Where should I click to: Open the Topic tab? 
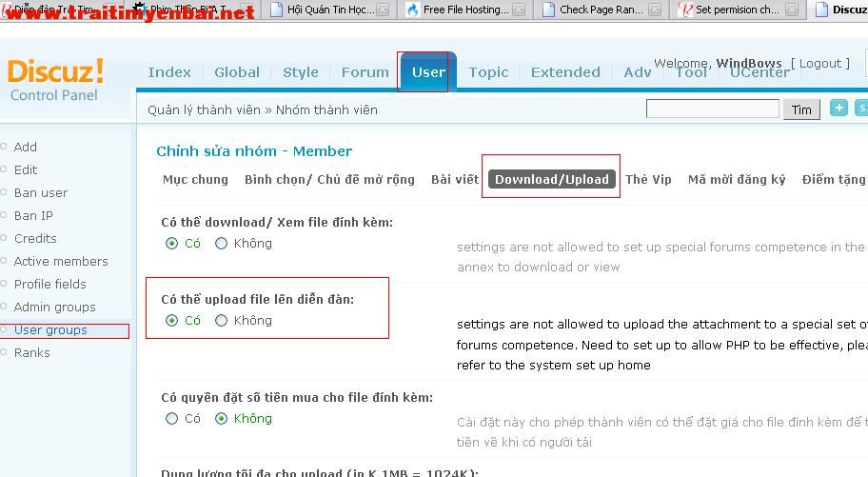pyautogui.click(x=488, y=72)
